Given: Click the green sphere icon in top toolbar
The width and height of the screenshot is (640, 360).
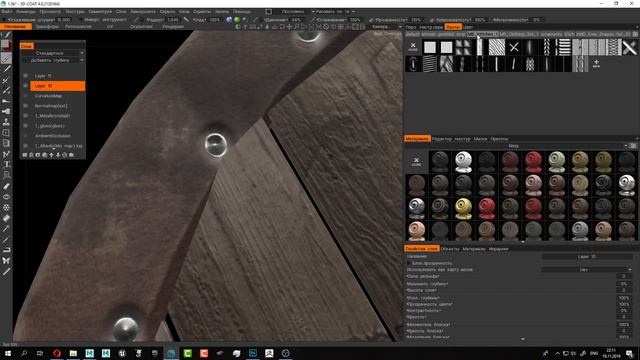Looking at the screenshot, I should [x=237, y=20].
